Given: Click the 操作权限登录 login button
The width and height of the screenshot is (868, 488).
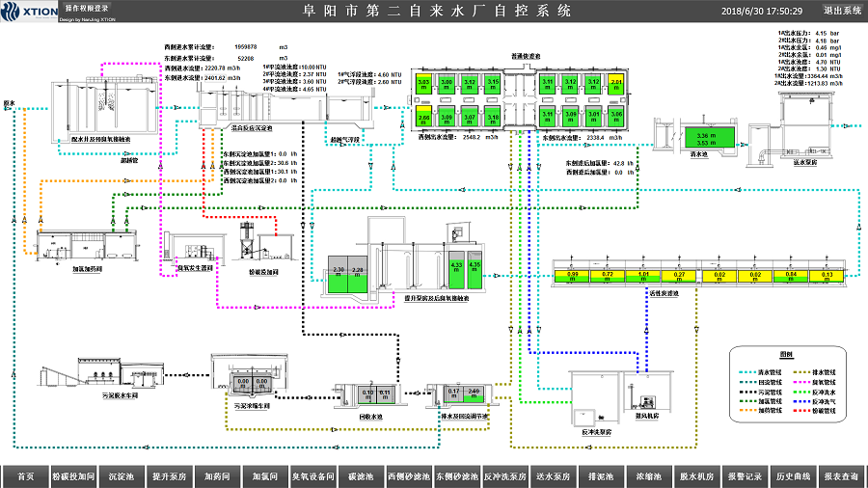Looking at the screenshot, I should pos(88,8).
